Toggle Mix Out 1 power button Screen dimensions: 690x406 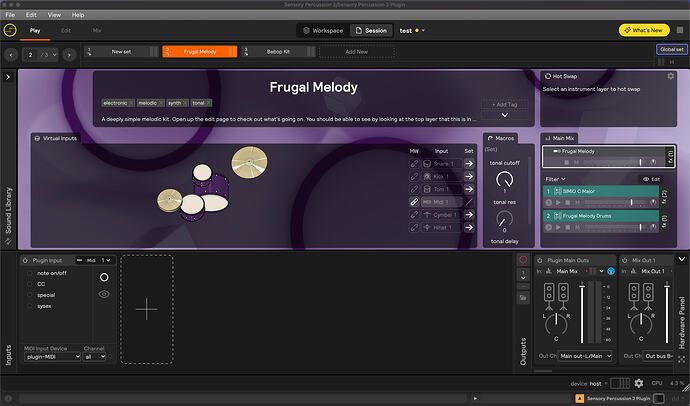coord(625,260)
